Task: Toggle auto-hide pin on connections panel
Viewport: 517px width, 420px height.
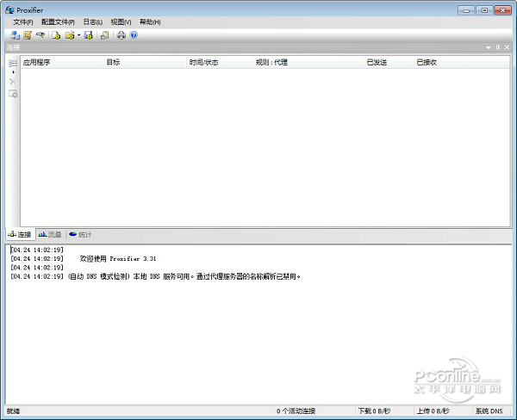Action: (x=498, y=47)
